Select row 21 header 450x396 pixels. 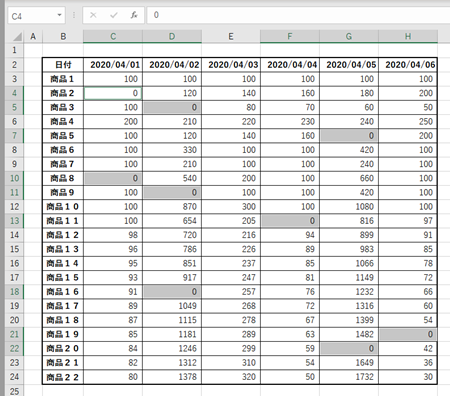coord(14,334)
